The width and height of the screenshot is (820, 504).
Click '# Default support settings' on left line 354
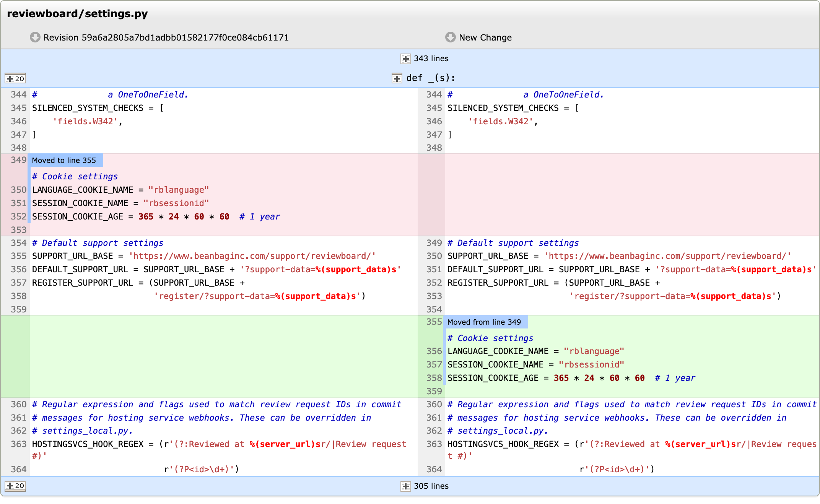pyautogui.click(x=98, y=243)
